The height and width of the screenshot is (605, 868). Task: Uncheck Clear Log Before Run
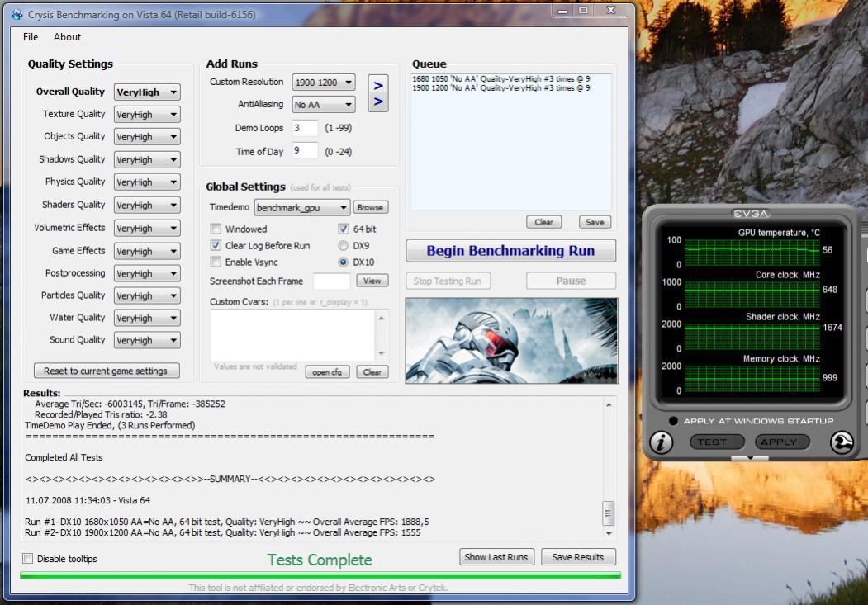(x=216, y=245)
